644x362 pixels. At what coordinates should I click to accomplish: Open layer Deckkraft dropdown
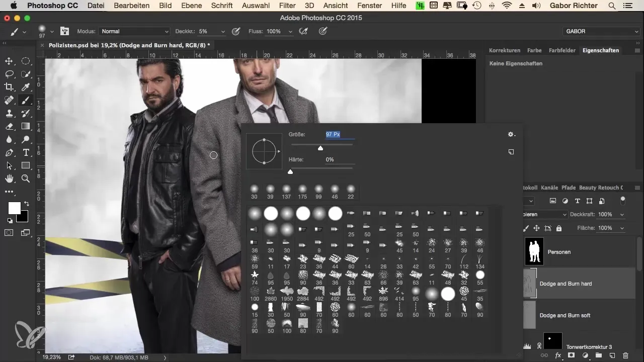point(622,214)
